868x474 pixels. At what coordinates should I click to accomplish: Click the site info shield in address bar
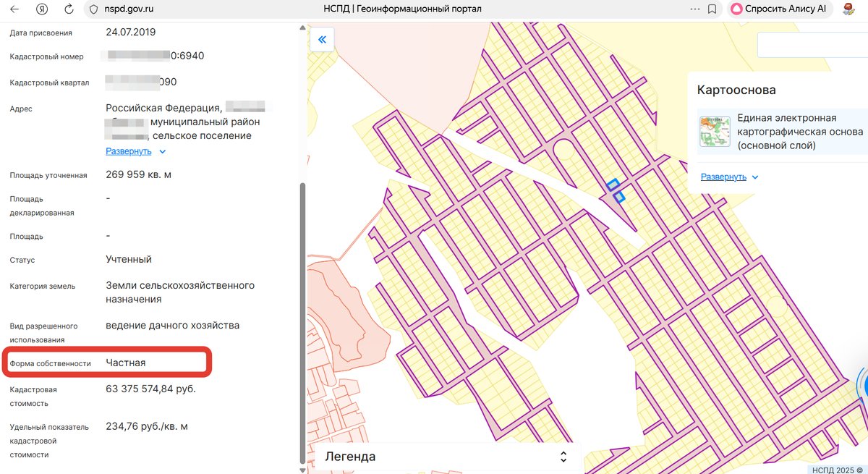[93, 9]
